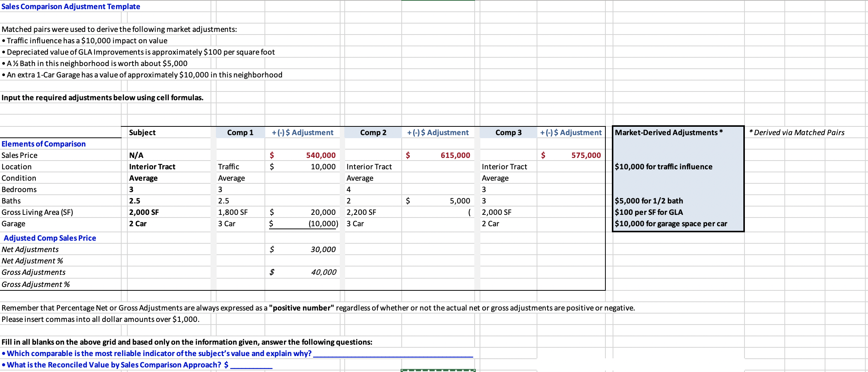868x372 pixels.
Task: Select the Baths adjustment cell showing 5,000 for Comp 2
Action: coord(439,200)
